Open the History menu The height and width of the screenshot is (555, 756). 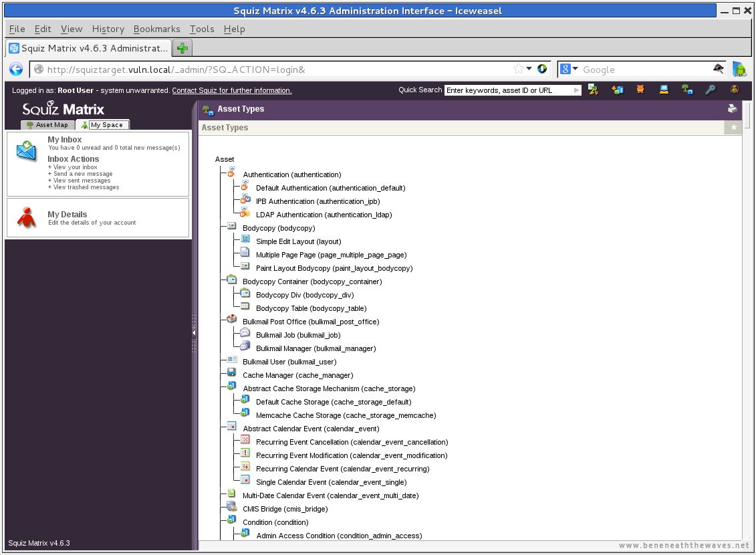pos(108,29)
